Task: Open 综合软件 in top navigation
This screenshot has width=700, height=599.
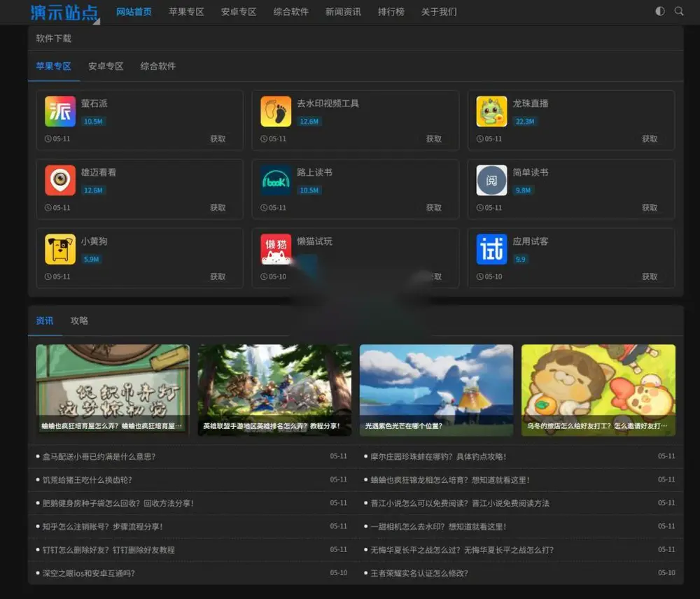Action: click(290, 12)
